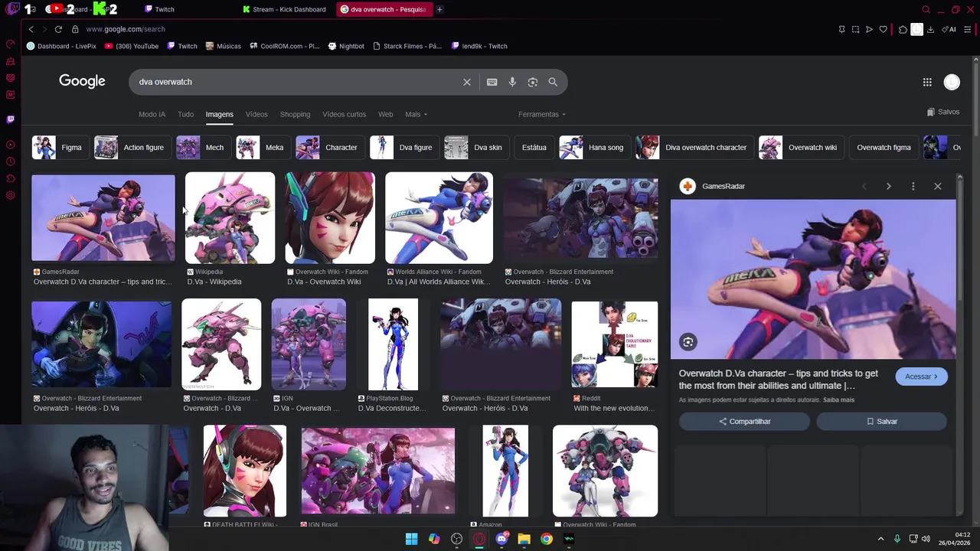The height and width of the screenshot is (551, 980).
Task: Filter by the Overwatch wiki chip
Action: point(801,148)
